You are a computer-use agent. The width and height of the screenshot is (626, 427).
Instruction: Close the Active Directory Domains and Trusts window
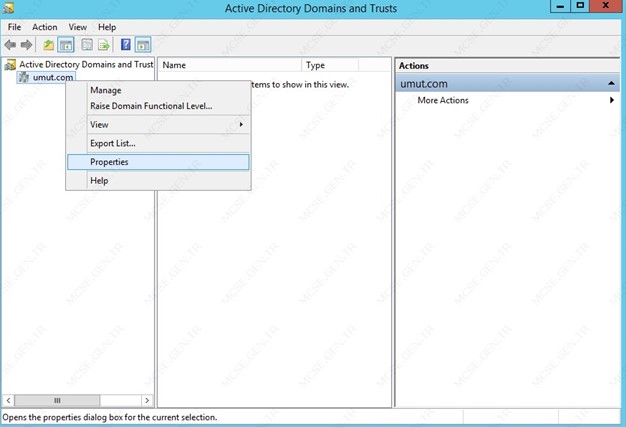pos(606,6)
